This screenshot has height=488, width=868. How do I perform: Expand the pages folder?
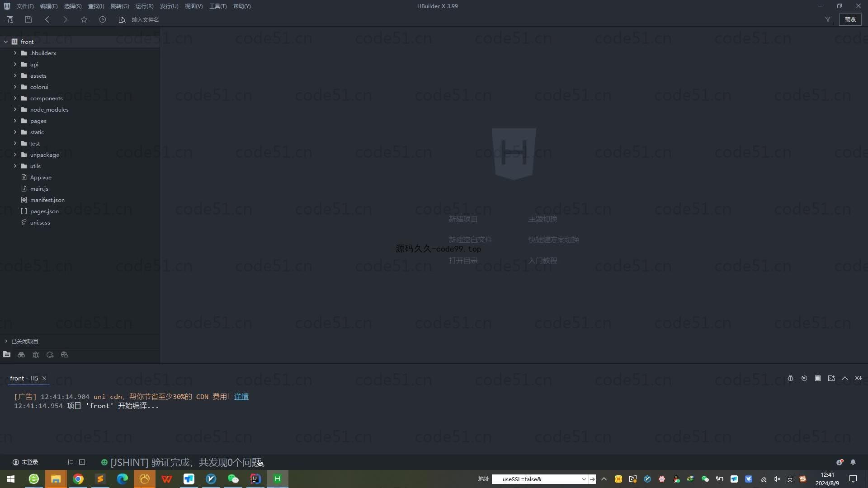point(15,121)
